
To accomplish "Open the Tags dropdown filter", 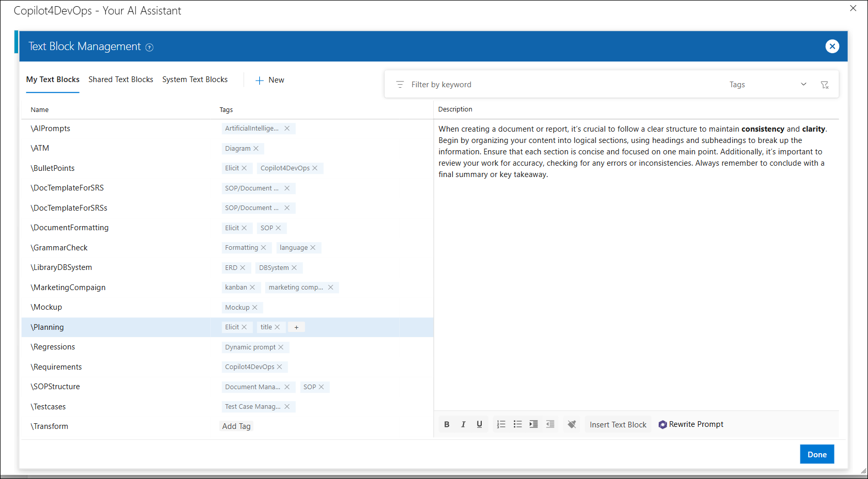I will coord(767,85).
